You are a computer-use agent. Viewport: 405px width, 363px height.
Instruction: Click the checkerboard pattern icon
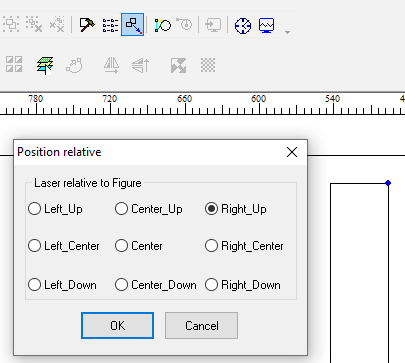tap(208, 65)
